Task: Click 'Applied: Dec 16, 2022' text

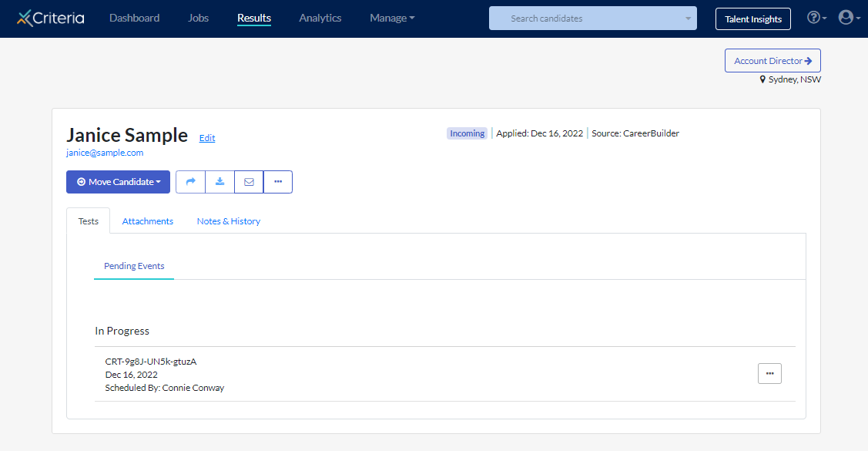Action: coord(539,133)
